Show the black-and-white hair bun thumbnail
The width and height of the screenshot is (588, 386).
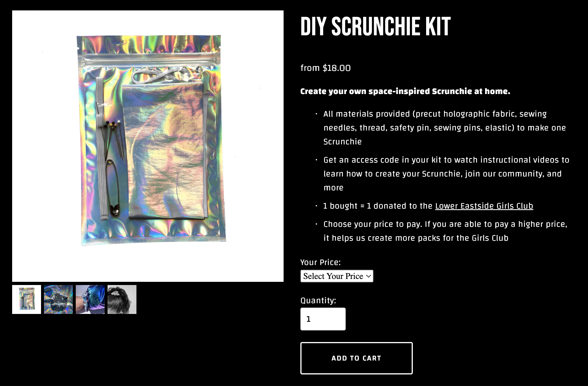(x=122, y=299)
